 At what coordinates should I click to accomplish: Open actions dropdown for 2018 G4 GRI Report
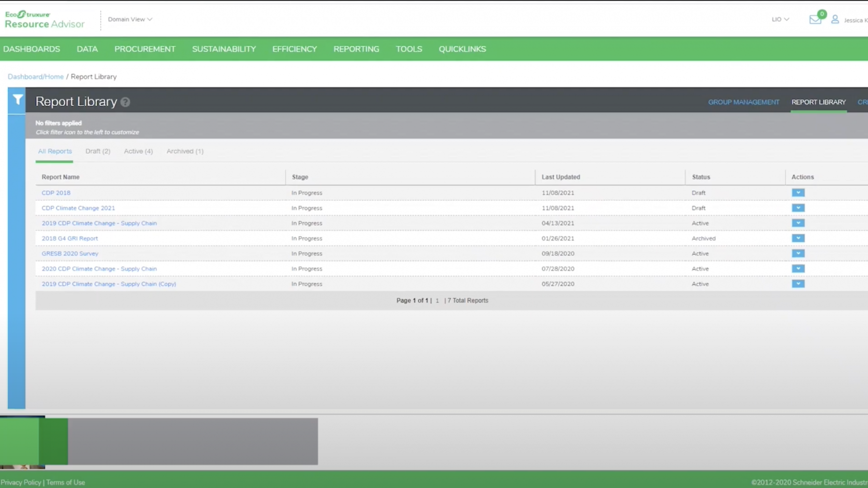[x=798, y=238]
